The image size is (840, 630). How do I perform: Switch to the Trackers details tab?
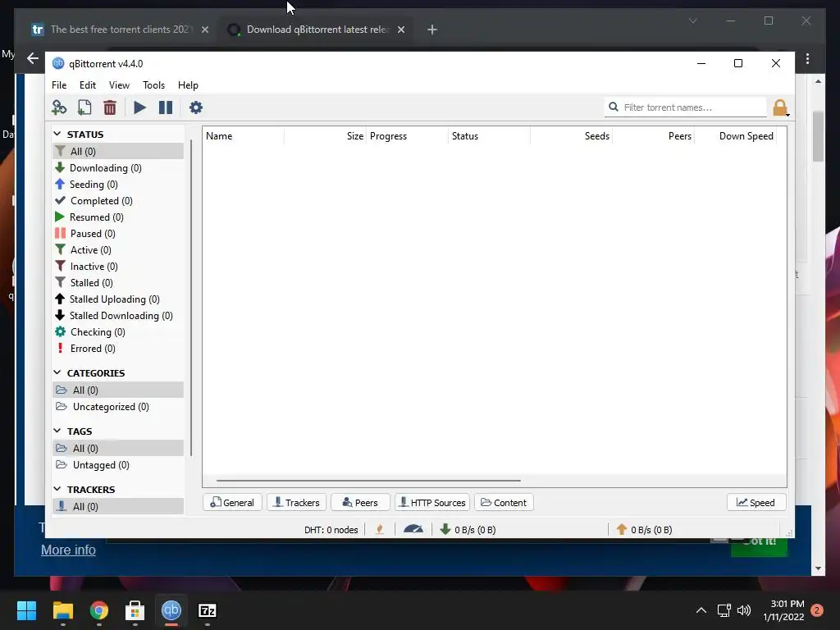[296, 503]
